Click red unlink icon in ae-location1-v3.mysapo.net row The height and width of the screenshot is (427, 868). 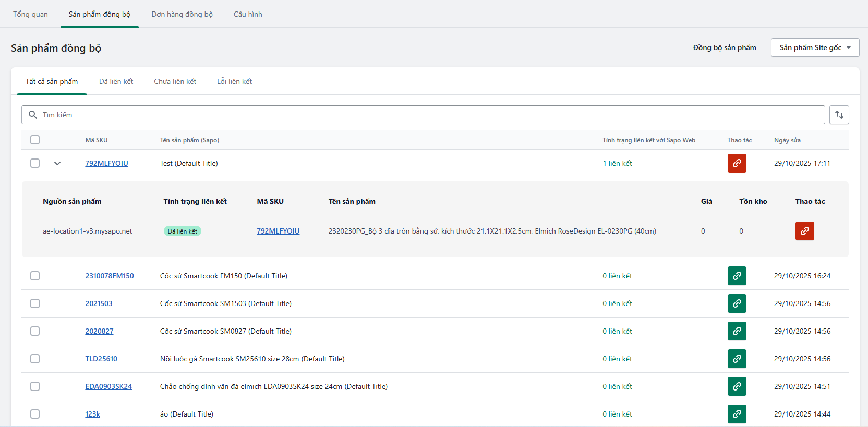tap(804, 231)
